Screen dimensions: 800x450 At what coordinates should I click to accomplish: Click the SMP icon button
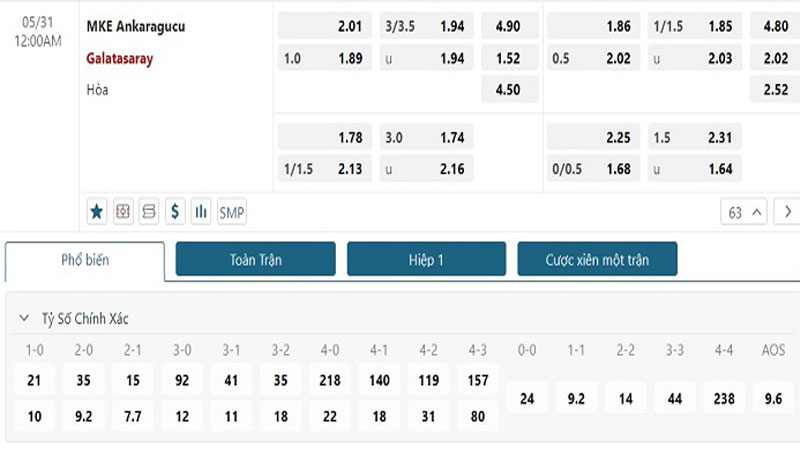(x=232, y=212)
